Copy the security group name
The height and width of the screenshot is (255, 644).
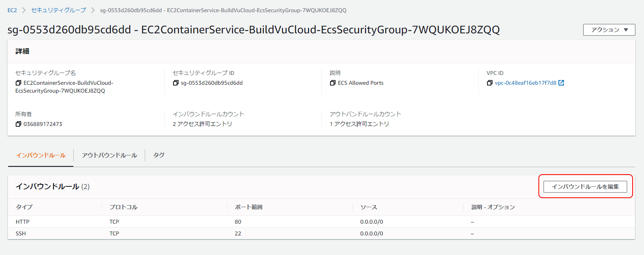pyautogui.click(x=18, y=83)
